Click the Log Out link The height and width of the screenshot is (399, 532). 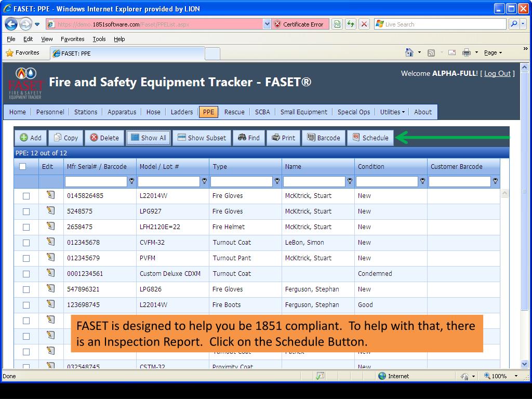point(497,73)
